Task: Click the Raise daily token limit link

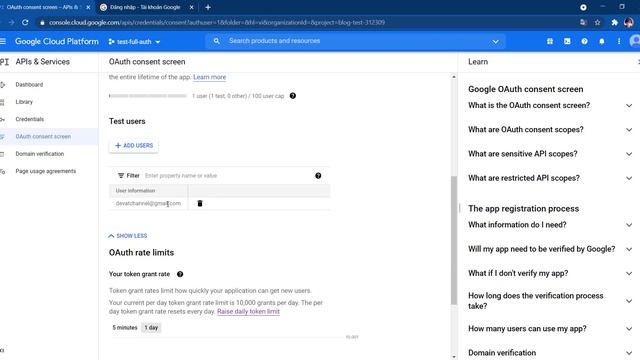Action: 248,311
